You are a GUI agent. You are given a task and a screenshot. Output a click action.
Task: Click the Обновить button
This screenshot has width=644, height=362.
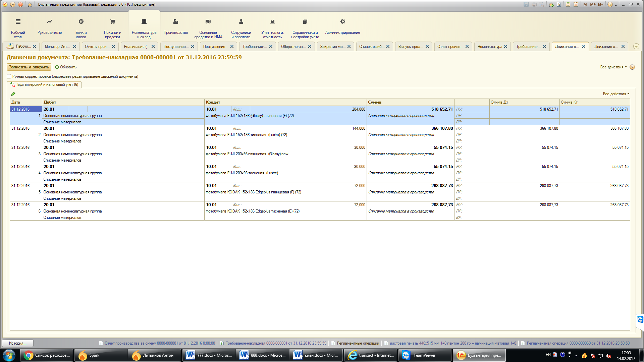(x=66, y=67)
